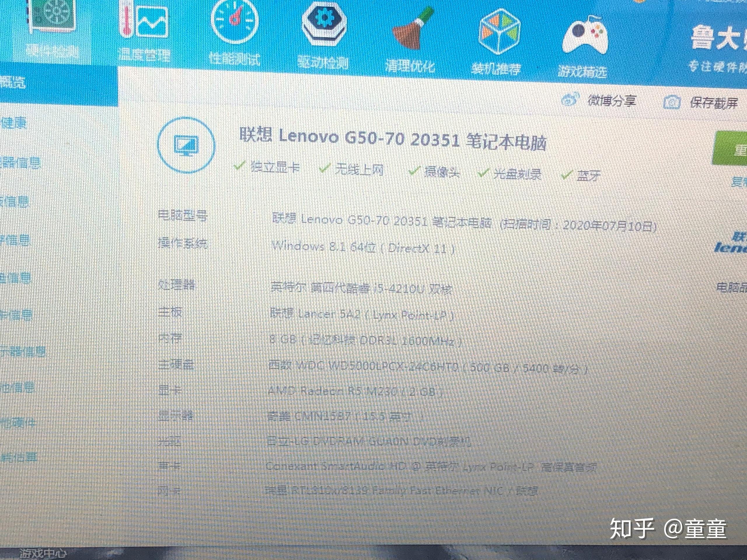The width and height of the screenshot is (747, 560).
Task: Select the DVDRAM GUA0N optical drive value
Action: point(369,442)
